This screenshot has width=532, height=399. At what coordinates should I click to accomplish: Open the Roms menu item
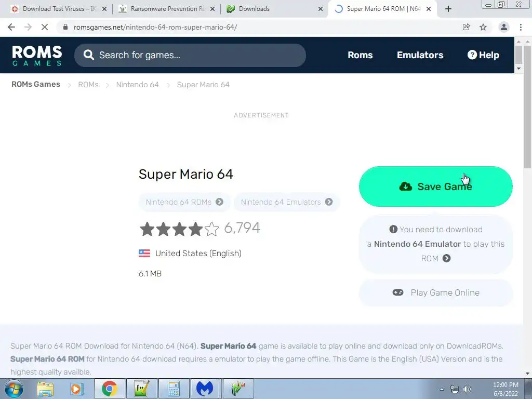pos(360,55)
